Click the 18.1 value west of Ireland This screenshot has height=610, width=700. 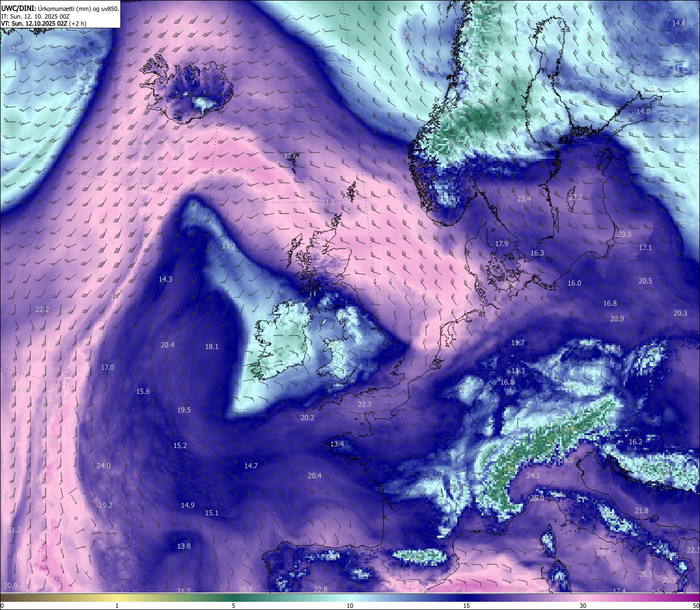point(212,346)
